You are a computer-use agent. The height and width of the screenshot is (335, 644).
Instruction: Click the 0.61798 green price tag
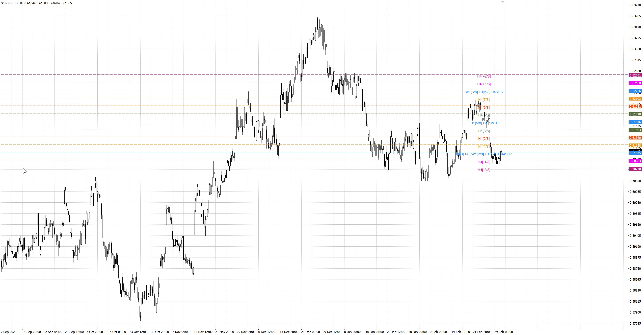click(x=635, y=114)
